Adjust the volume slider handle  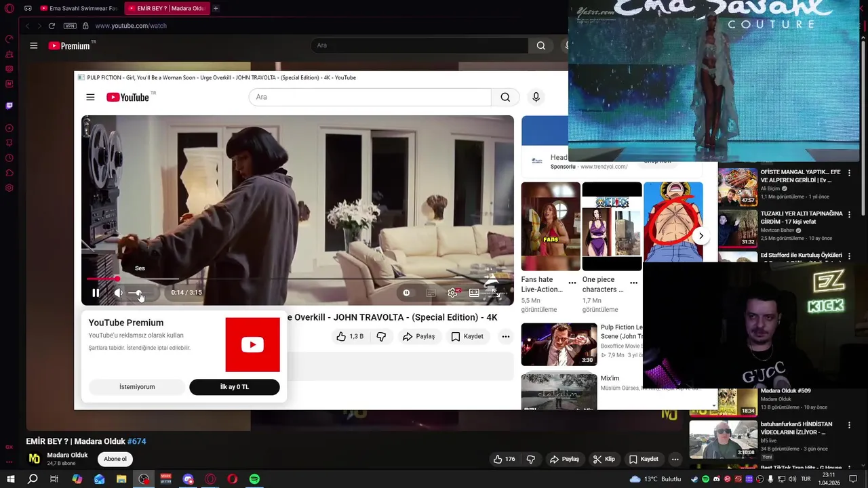click(139, 293)
